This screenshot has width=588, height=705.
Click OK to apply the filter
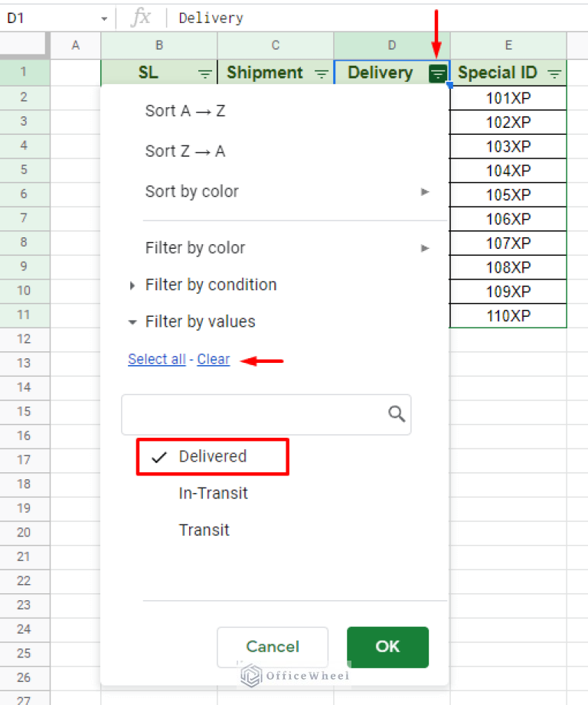click(387, 647)
